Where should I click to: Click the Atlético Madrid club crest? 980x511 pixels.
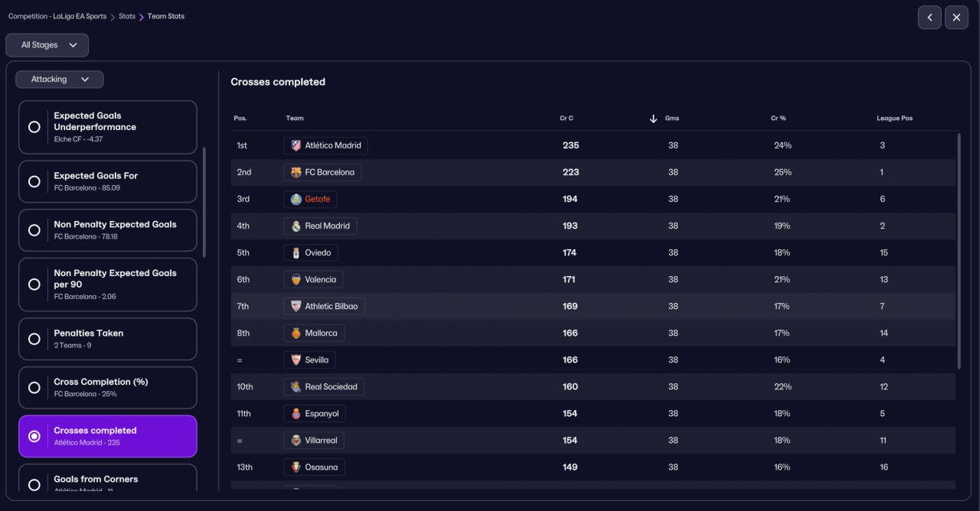(296, 145)
